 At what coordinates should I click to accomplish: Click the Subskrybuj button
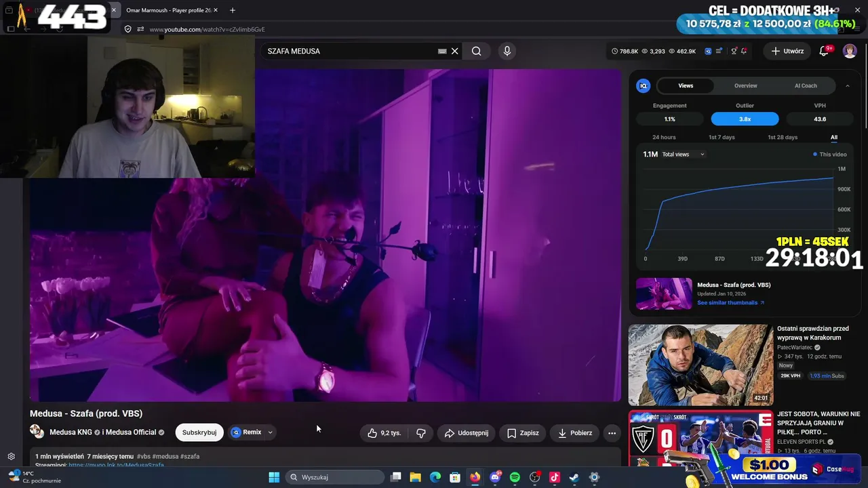(199, 432)
